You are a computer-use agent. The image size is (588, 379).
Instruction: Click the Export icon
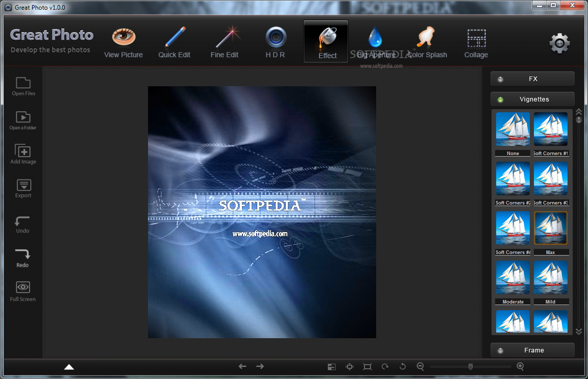pyautogui.click(x=23, y=188)
